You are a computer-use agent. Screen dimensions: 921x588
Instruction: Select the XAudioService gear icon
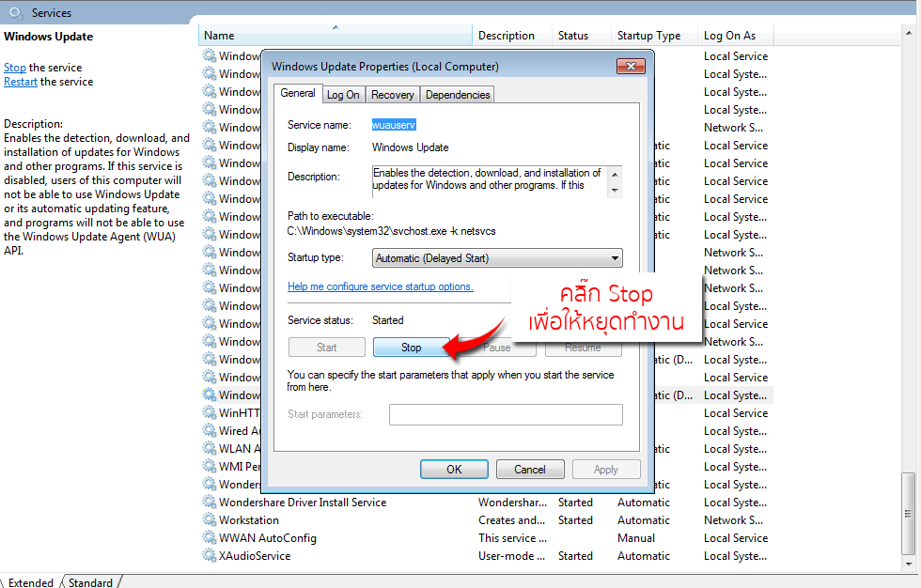coord(209,556)
